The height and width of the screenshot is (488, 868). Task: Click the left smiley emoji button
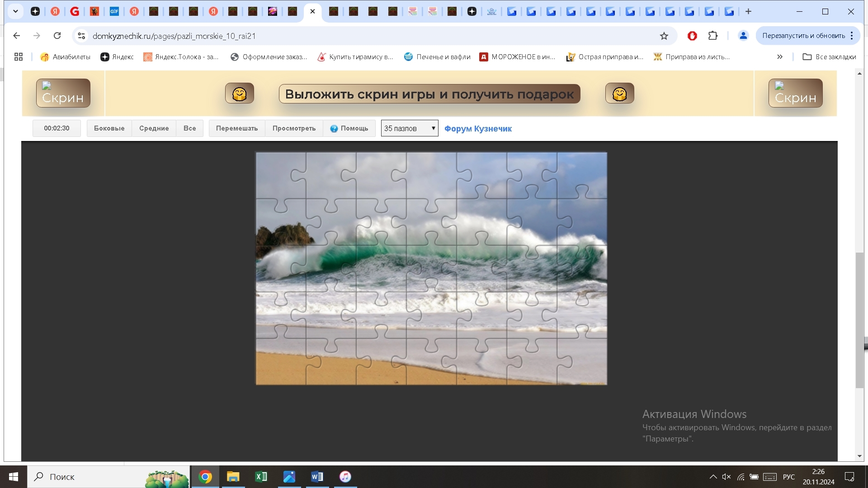pyautogui.click(x=240, y=94)
